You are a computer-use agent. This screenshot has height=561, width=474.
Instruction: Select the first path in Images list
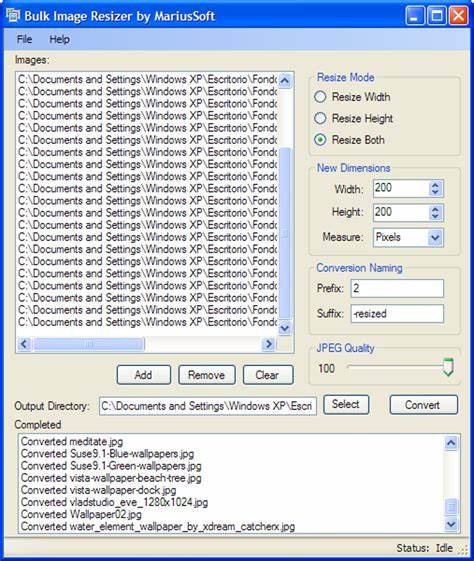pyautogui.click(x=147, y=79)
